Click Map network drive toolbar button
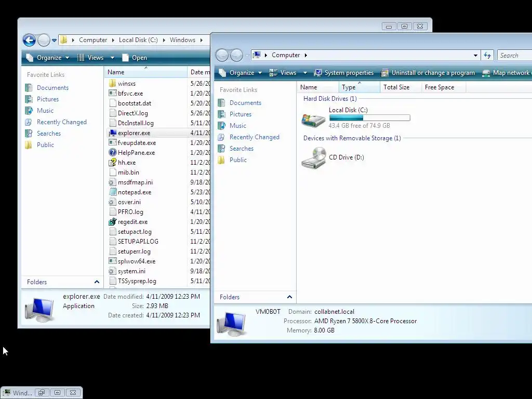Viewport: 532px width, 399px height. [507, 73]
